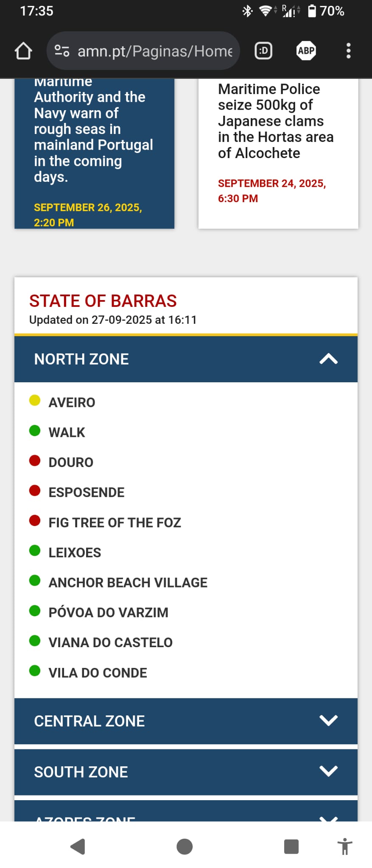Image resolution: width=372 pixels, height=868 pixels.
Task: Open recent apps square button
Action: [291, 846]
